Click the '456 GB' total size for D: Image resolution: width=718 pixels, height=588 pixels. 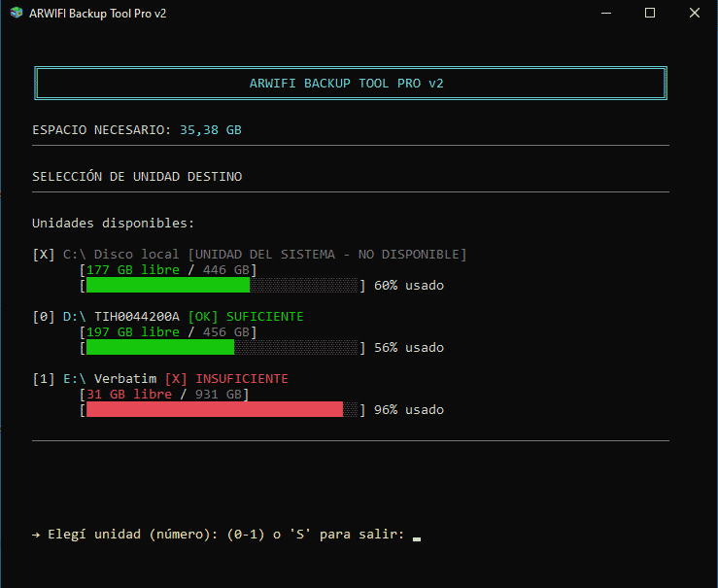[x=225, y=332]
